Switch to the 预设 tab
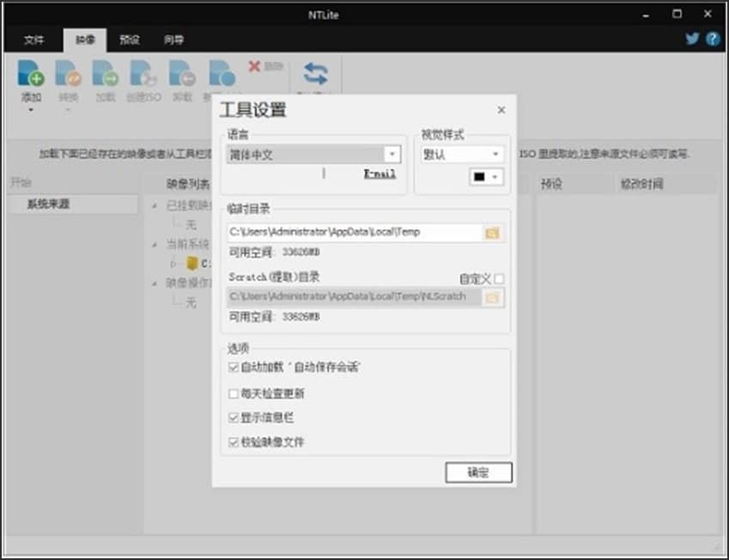Image resolution: width=729 pixels, height=560 pixels. click(x=127, y=39)
